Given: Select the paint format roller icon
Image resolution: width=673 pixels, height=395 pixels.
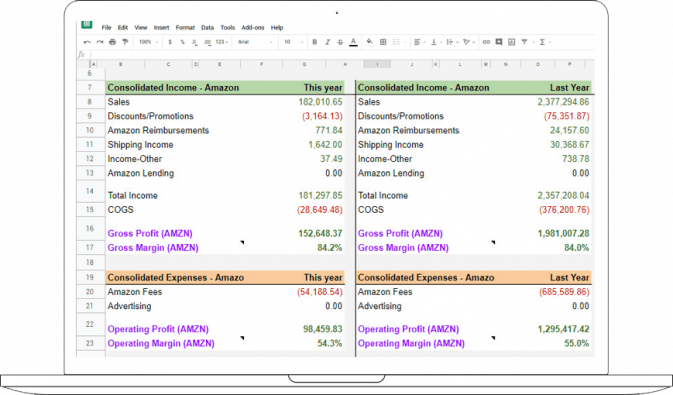Looking at the screenshot, I should pos(125,42).
